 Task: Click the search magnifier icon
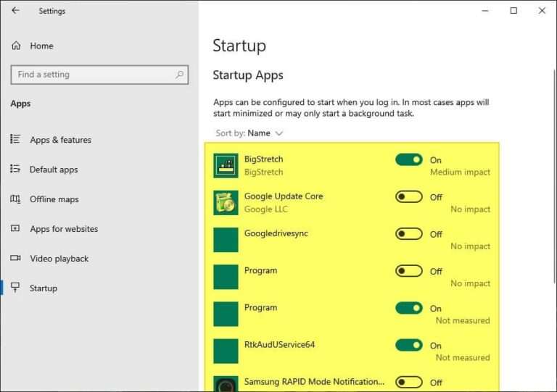(x=180, y=74)
